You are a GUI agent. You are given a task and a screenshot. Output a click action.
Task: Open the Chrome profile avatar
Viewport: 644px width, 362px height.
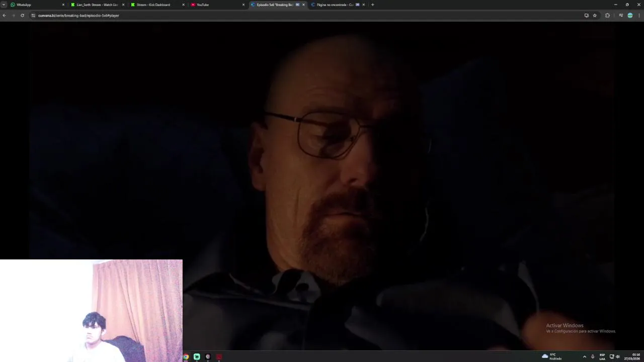pos(630,16)
